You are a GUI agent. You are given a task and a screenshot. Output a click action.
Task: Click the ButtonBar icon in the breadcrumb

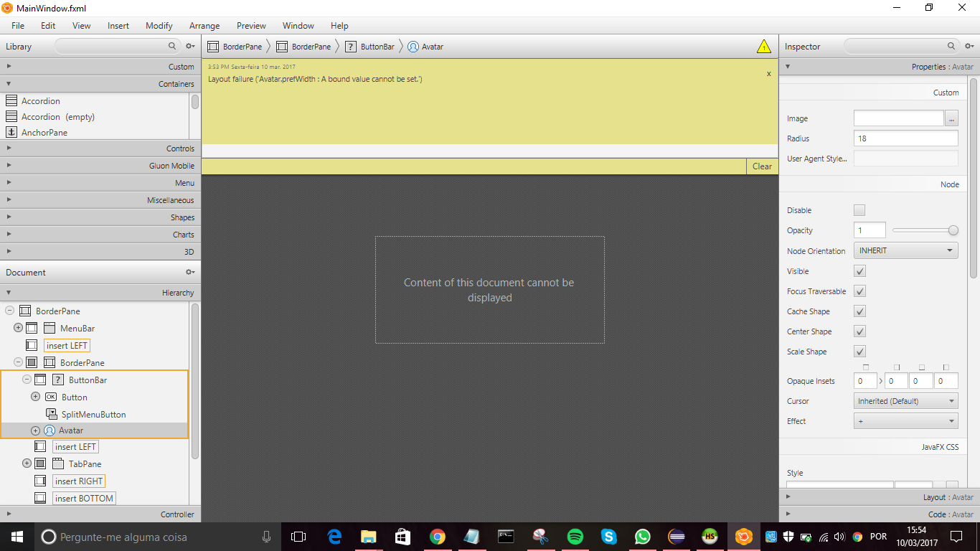(x=351, y=47)
